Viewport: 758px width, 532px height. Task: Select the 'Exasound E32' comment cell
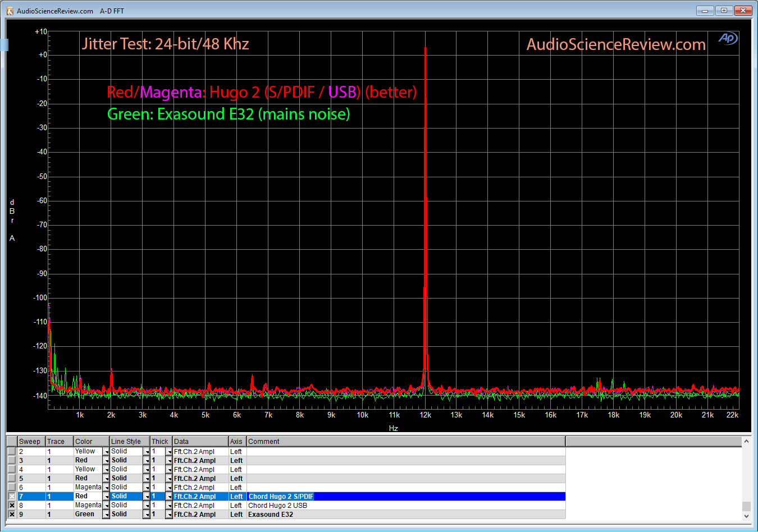(406, 515)
